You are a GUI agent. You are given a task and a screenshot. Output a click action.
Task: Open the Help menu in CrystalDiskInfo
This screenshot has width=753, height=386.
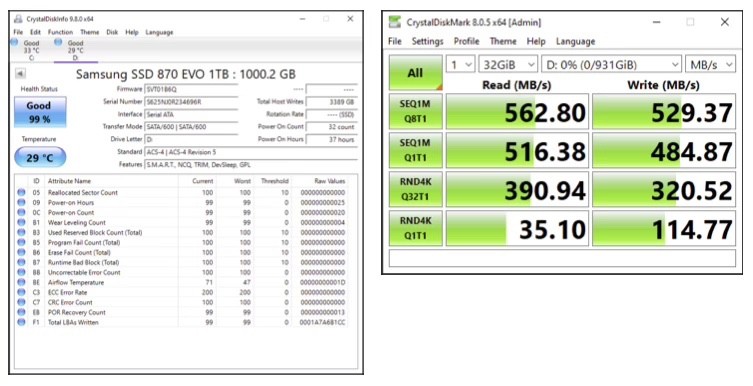tap(132, 32)
